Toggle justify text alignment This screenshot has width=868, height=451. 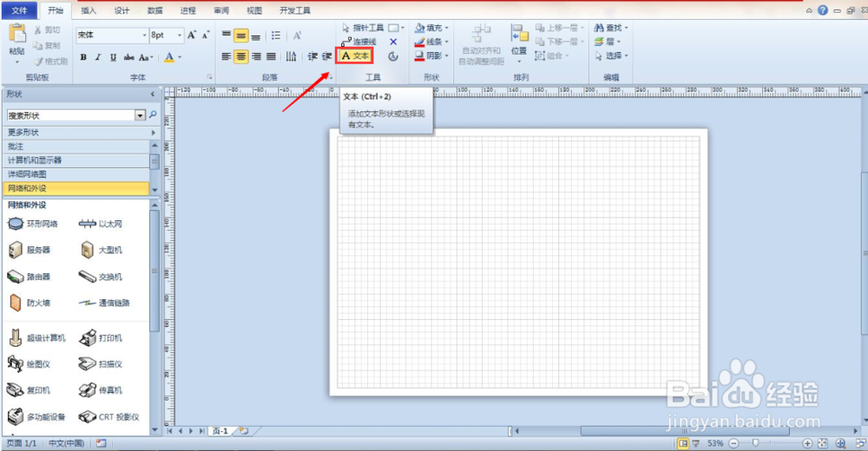point(271,56)
